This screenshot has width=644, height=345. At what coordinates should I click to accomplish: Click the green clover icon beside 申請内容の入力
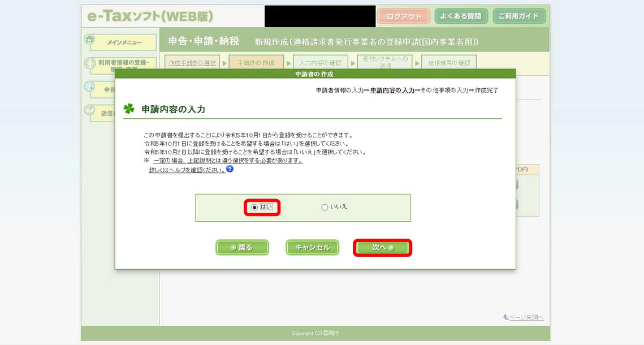129,109
